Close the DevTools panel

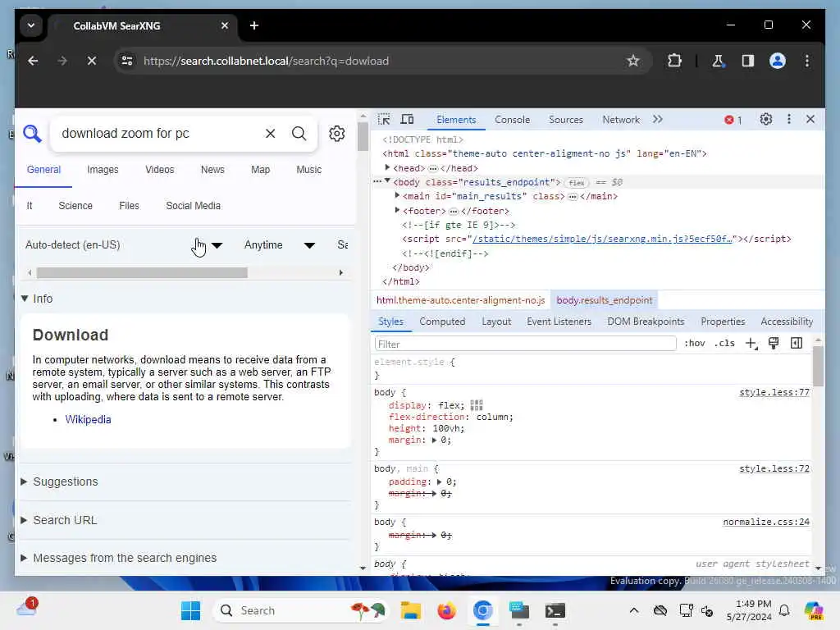(x=810, y=119)
